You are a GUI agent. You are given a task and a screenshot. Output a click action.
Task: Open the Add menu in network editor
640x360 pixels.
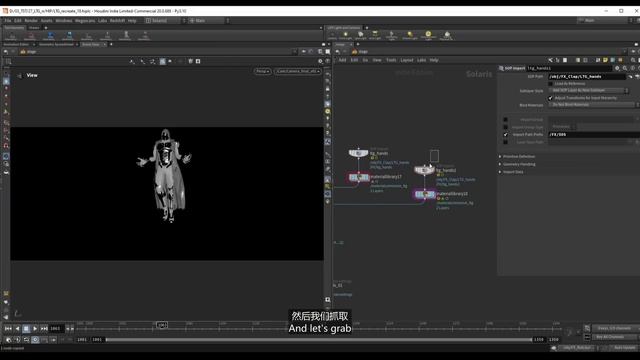(x=342, y=60)
